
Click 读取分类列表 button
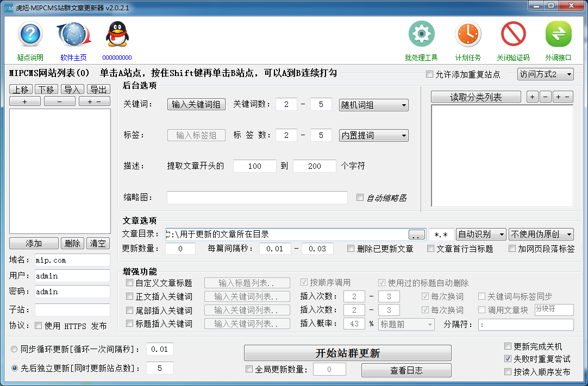pos(476,97)
